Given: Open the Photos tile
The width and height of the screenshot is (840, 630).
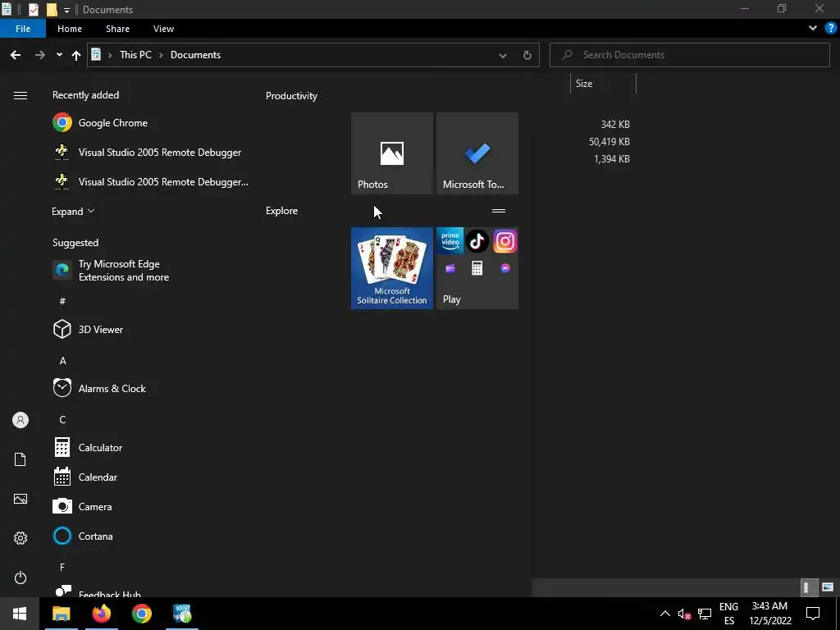Looking at the screenshot, I should pyautogui.click(x=391, y=153).
